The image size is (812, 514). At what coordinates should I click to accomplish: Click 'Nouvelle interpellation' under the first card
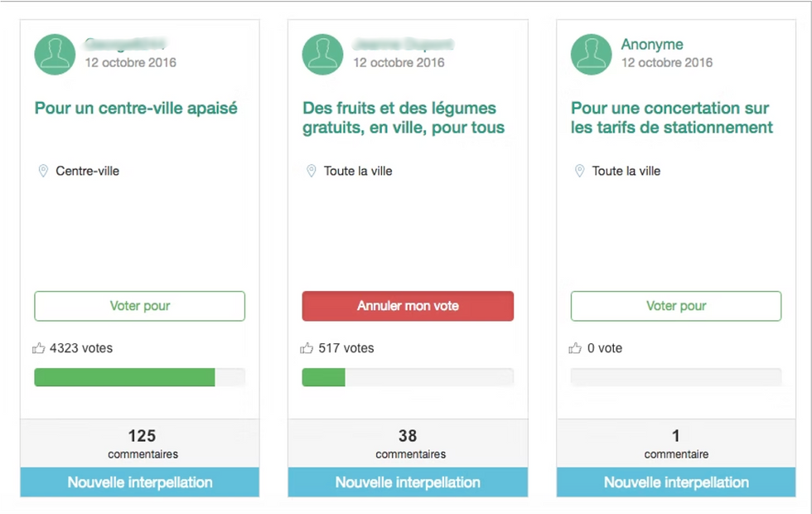[x=139, y=482]
